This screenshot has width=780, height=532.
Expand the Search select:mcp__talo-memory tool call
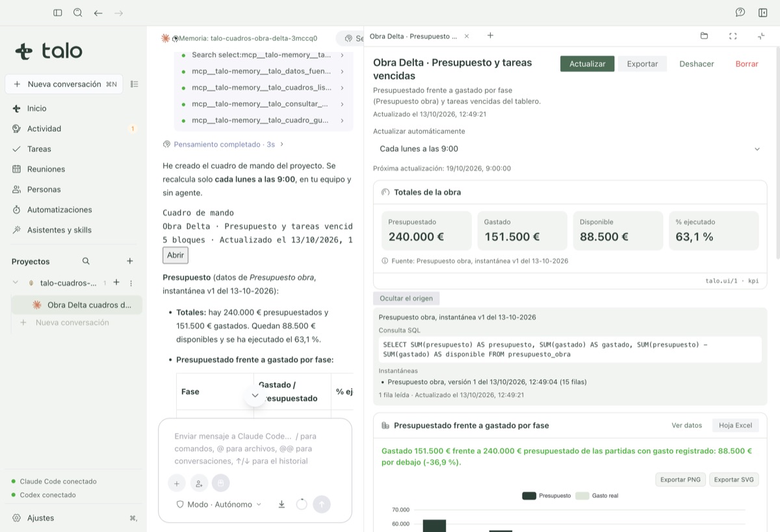coord(263,55)
